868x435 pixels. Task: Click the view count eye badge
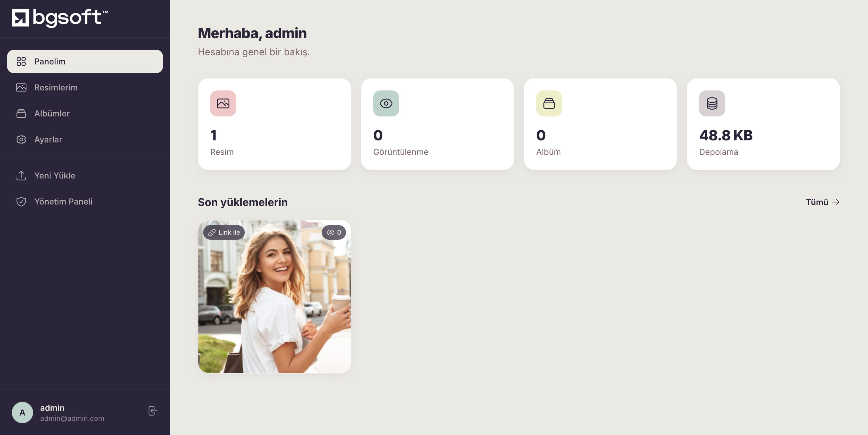334,232
